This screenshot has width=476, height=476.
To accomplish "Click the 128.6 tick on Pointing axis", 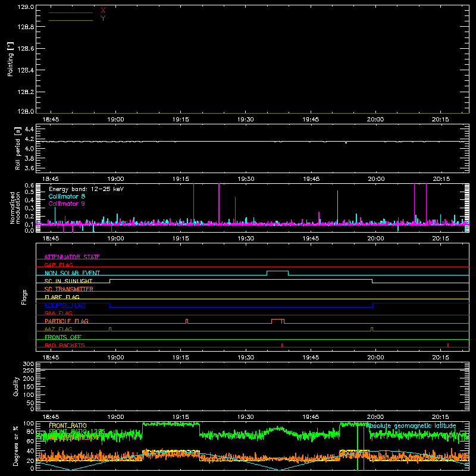I will pos(26,48).
